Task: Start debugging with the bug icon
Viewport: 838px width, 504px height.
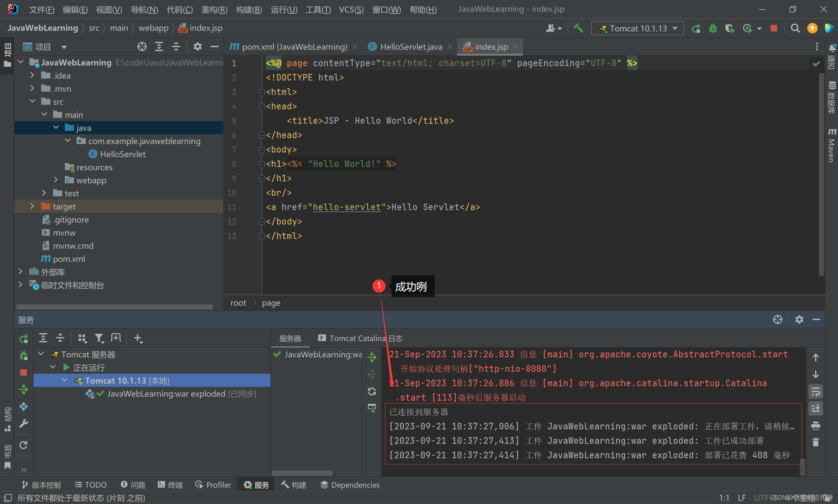Action: pyautogui.click(x=712, y=28)
